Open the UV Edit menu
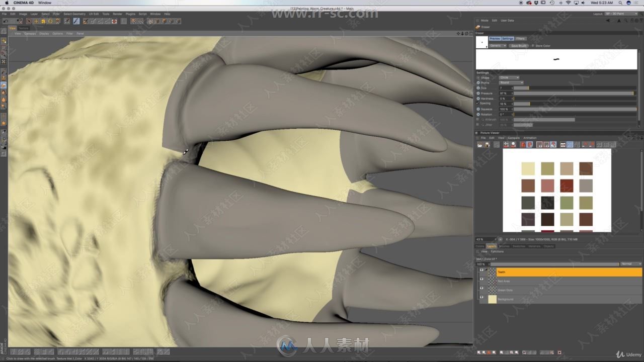Image resolution: width=644 pixels, height=362 pixels. 94,14
